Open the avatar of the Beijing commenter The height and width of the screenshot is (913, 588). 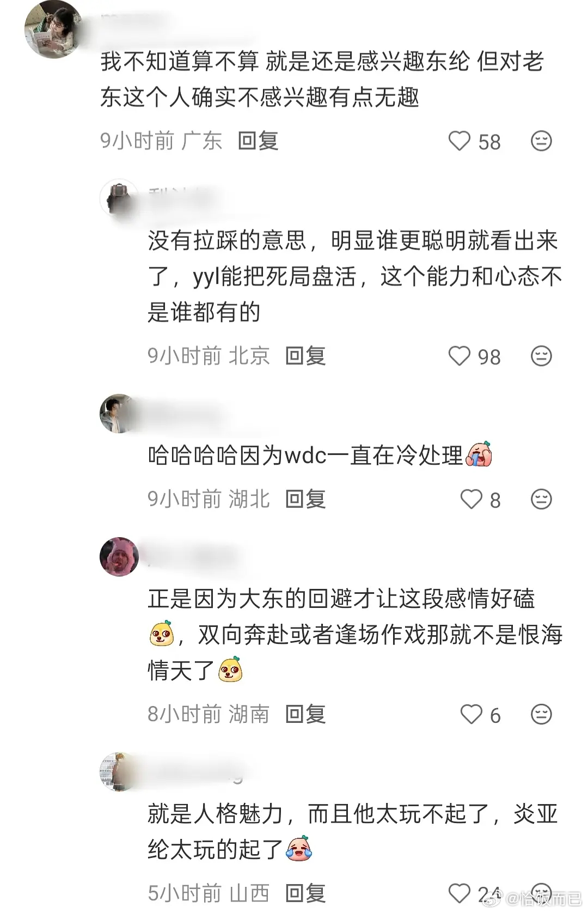tap(119, 198)
